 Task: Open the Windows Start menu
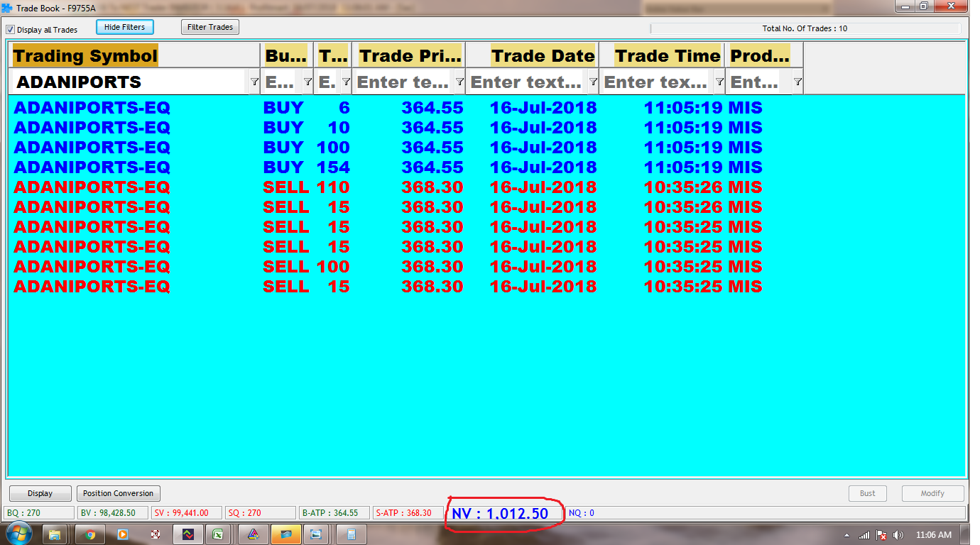(x=18, y=534)
